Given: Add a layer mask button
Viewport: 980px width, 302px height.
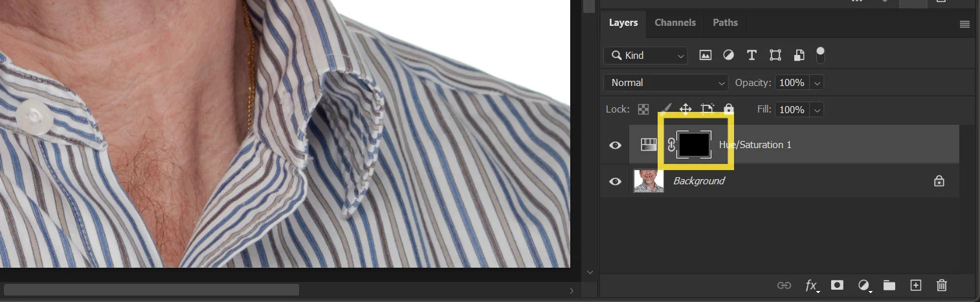Looking at the screenshot, I should point(837,285).
